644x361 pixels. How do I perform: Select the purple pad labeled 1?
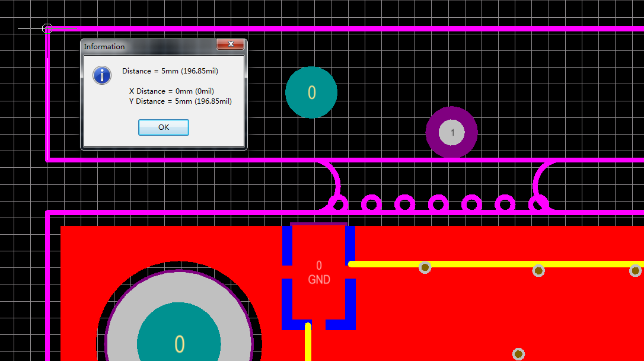pos(452,132)
